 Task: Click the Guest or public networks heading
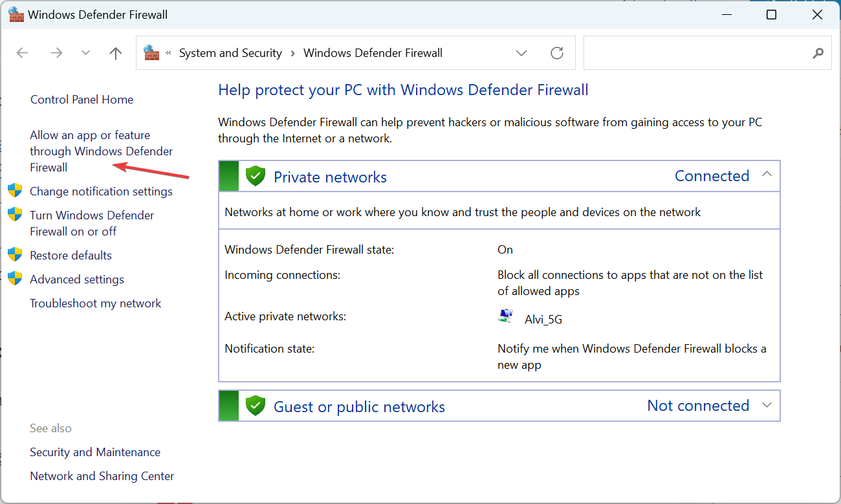pos(359,407)
